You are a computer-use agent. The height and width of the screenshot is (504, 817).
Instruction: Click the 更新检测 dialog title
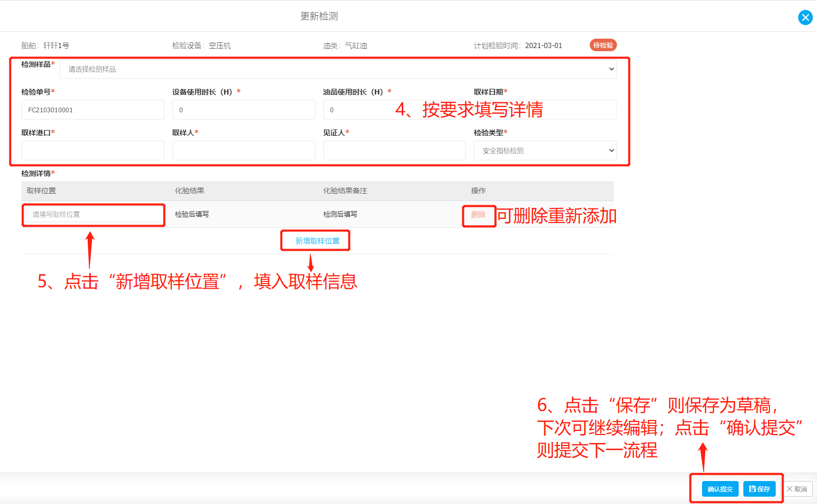pyautogui.click(x=319, y=16)
